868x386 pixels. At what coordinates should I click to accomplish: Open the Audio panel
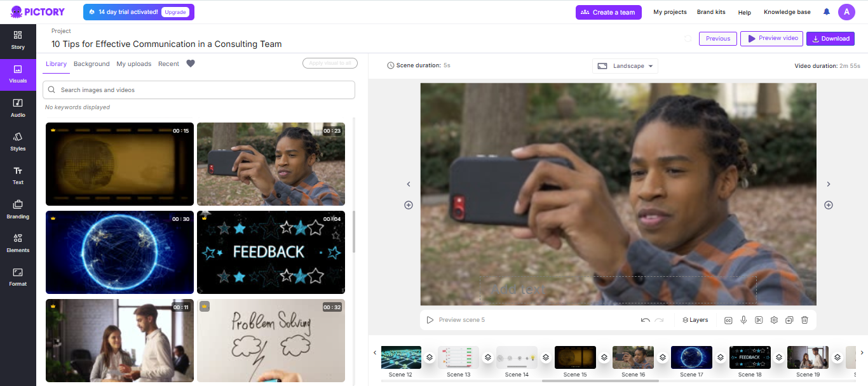coord(18,108)
